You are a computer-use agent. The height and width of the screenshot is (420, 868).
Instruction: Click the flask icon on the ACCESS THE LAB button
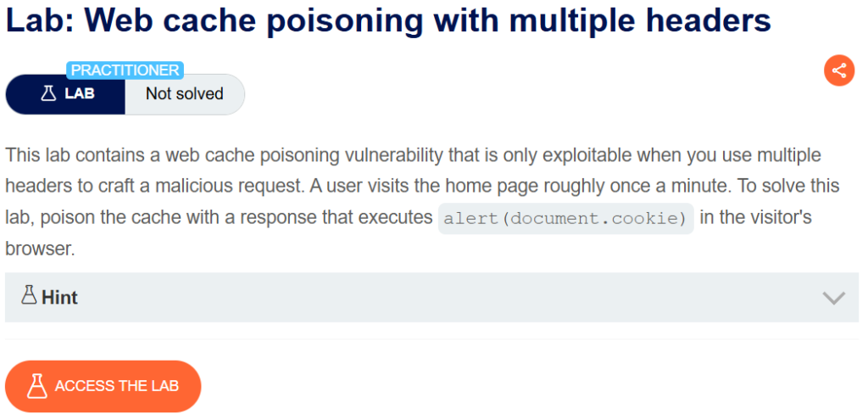pyautogui.click(x=36, y=386)
